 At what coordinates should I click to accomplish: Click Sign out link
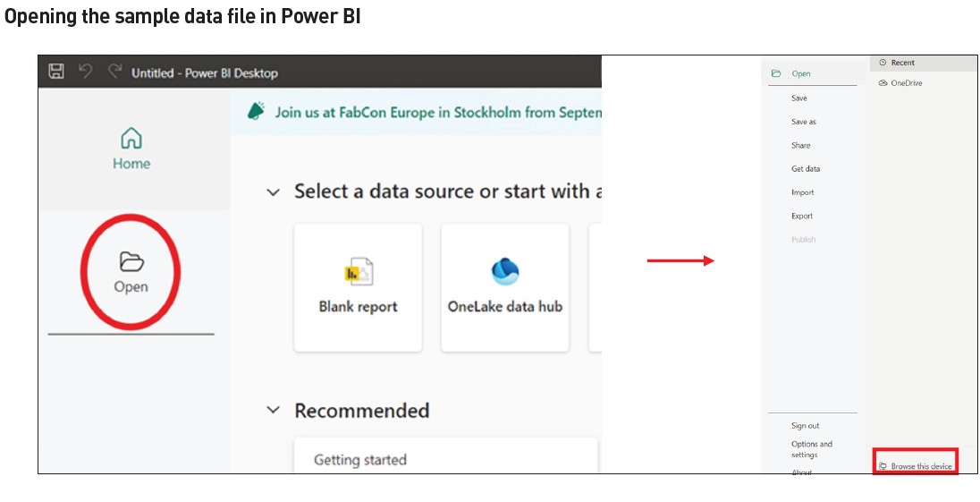point(805,426)
